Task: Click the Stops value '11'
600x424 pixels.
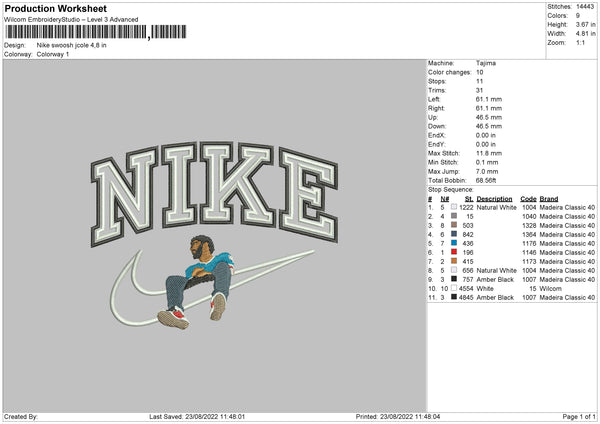Action: (x=479, y=81)
